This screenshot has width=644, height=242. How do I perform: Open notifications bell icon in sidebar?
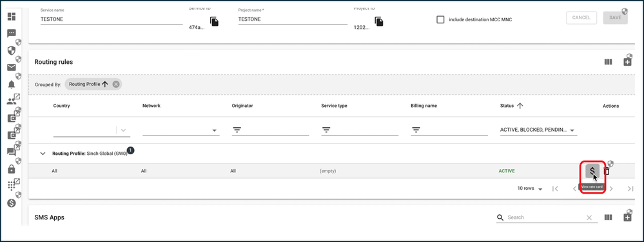12,85
